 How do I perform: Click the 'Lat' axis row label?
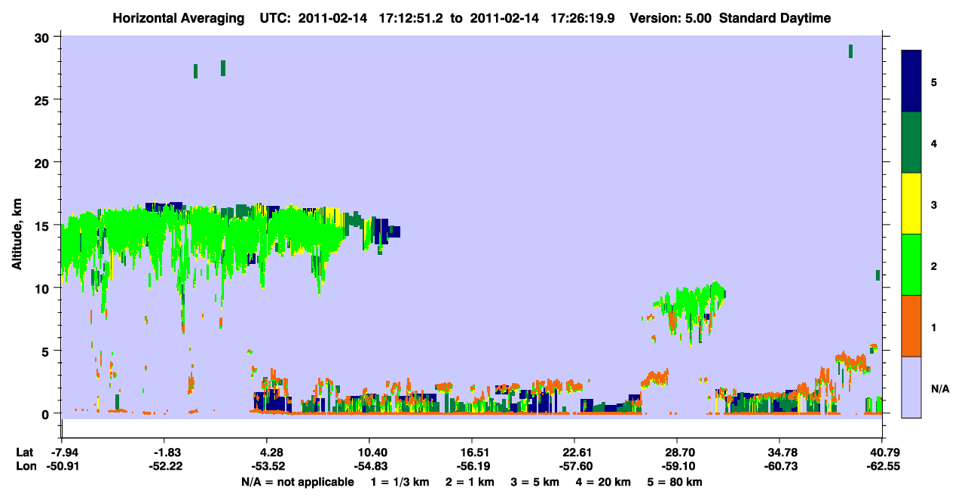tap(24, 452)
